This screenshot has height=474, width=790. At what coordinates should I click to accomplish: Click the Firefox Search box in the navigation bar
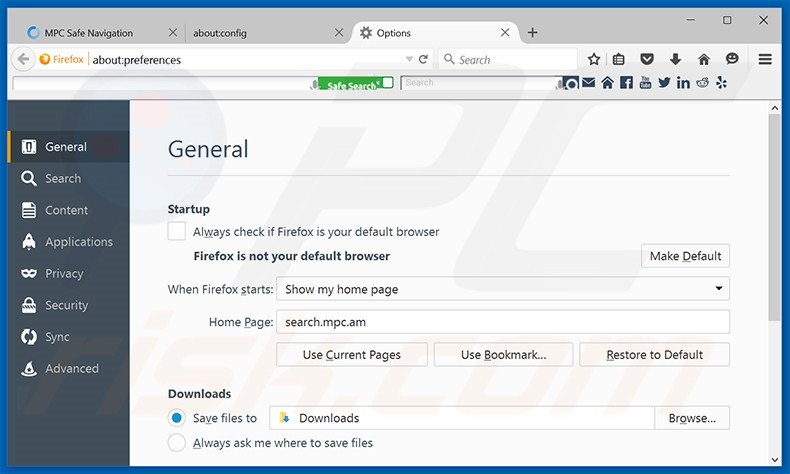pyautogui.click(x=507, y=59)
